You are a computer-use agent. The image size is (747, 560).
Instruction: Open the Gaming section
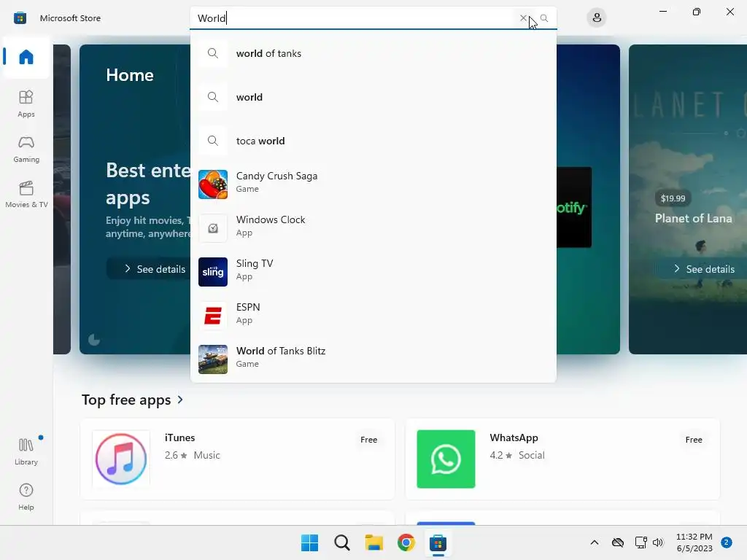pos(26,149)
